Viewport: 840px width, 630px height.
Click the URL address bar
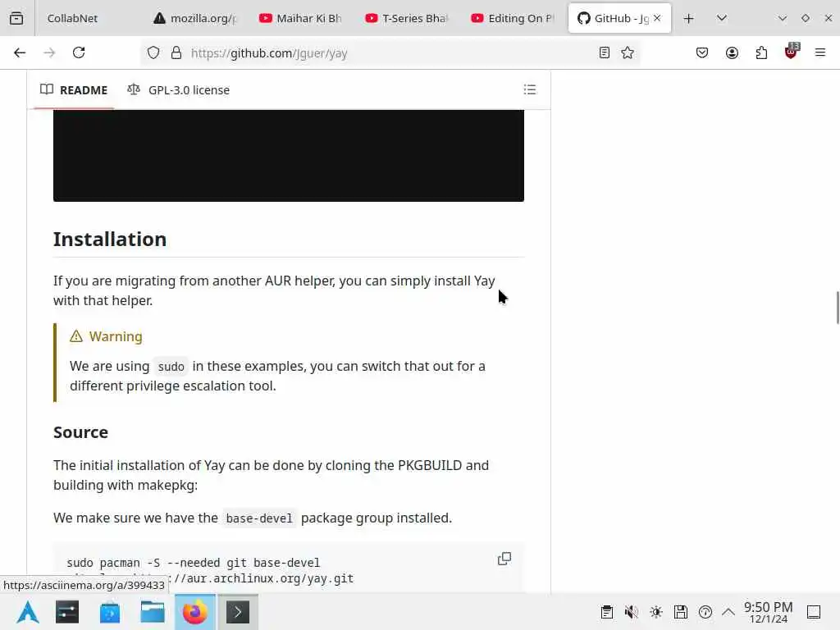391,52
